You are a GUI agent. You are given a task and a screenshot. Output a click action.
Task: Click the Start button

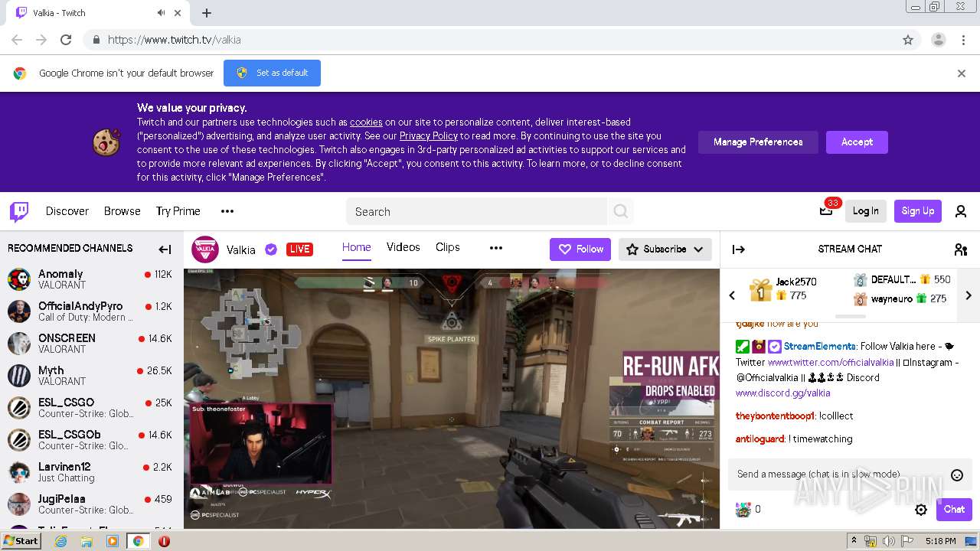21,540
